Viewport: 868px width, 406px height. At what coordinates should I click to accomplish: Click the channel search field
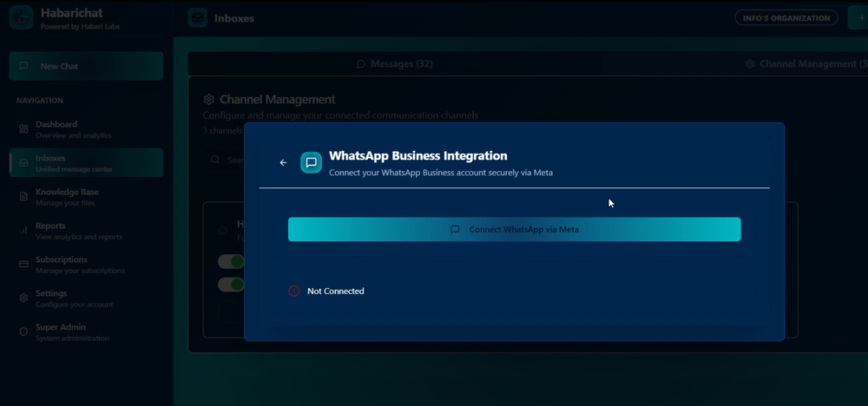pos(225,159)
